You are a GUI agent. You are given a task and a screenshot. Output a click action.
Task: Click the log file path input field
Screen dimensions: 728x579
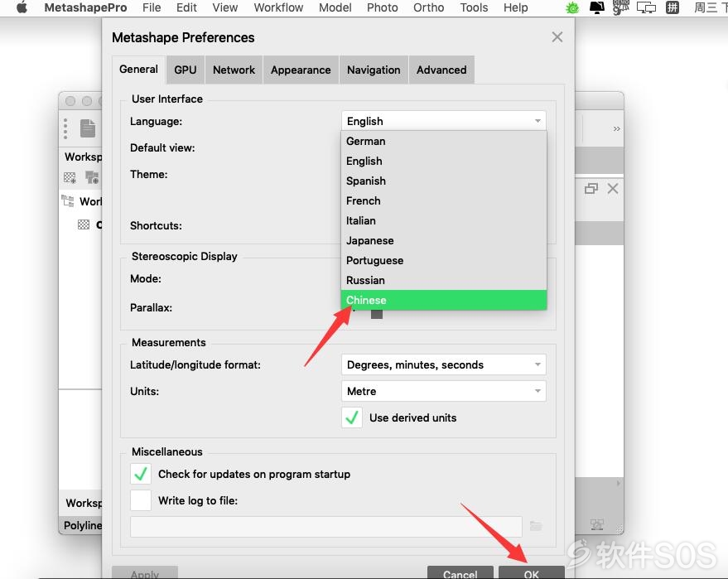click(326, 527)
